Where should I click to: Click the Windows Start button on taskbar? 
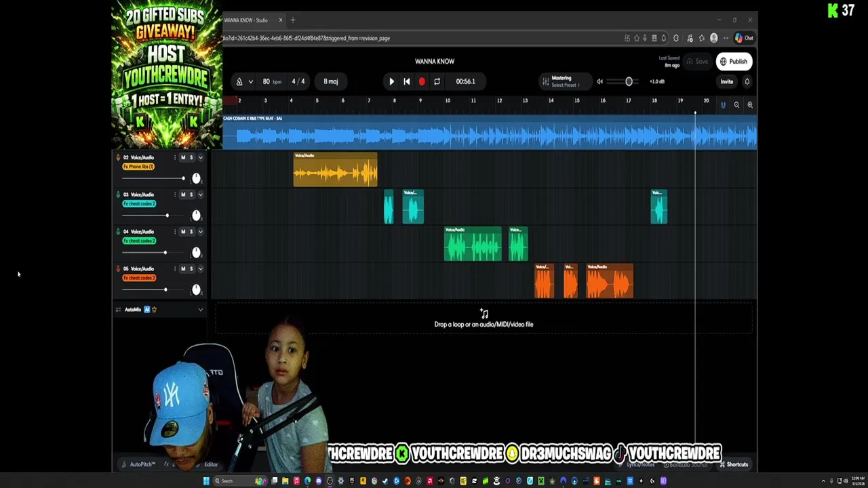click(206, 481)
